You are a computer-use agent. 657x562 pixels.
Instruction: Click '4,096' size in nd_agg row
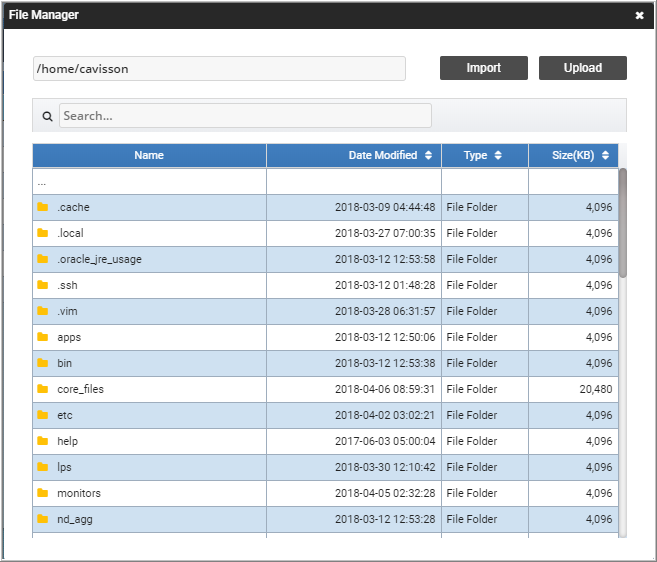tap(599, 519)
